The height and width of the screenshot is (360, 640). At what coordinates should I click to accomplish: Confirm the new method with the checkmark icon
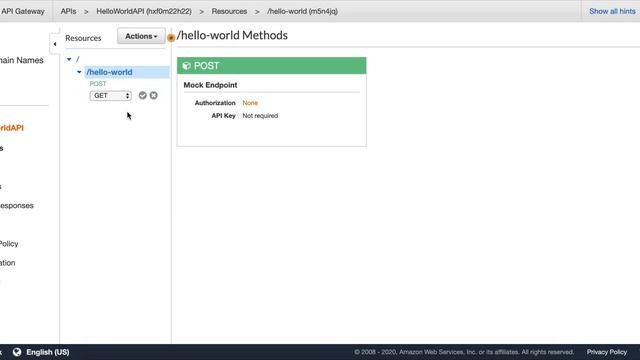[x=142, y=95]
